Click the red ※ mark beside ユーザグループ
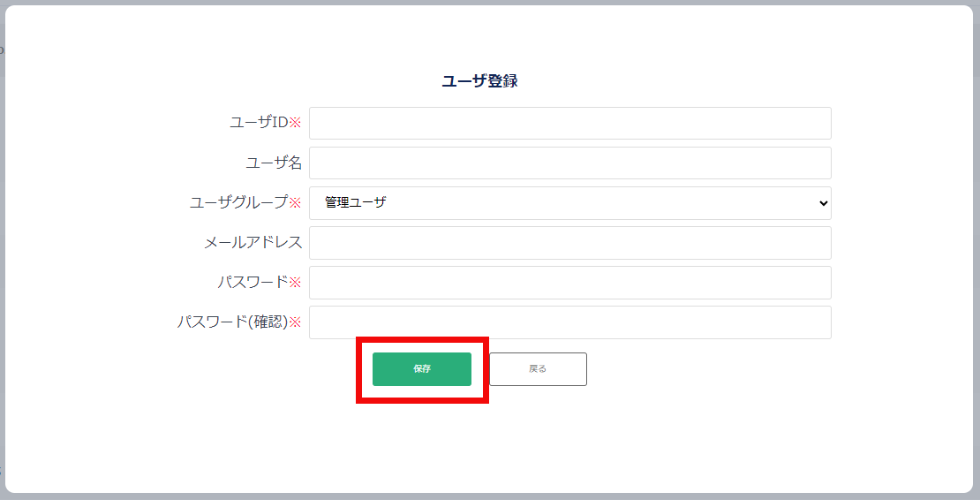Viewport: 980px width, 500px height. 295,203
